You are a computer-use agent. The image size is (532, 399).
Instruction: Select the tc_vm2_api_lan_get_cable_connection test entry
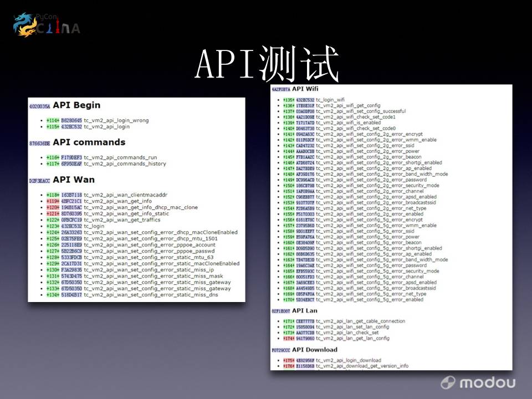click(x=360, y=321)
